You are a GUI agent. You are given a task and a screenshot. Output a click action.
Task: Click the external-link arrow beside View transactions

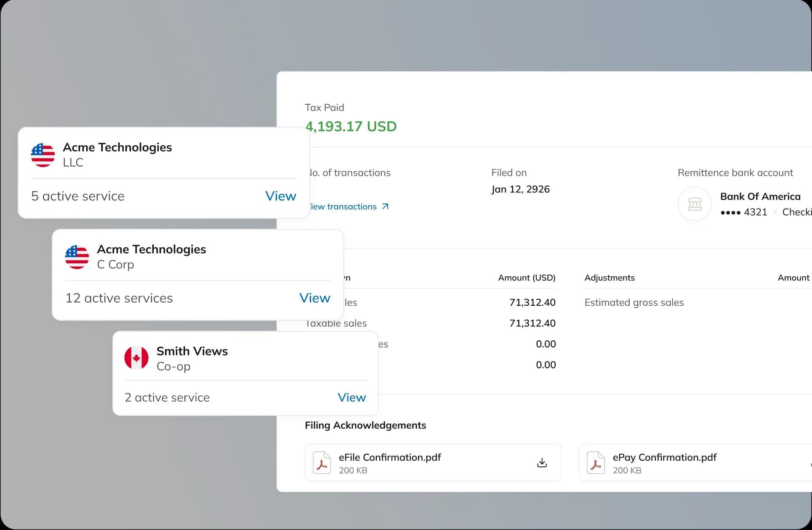(384, 206)
